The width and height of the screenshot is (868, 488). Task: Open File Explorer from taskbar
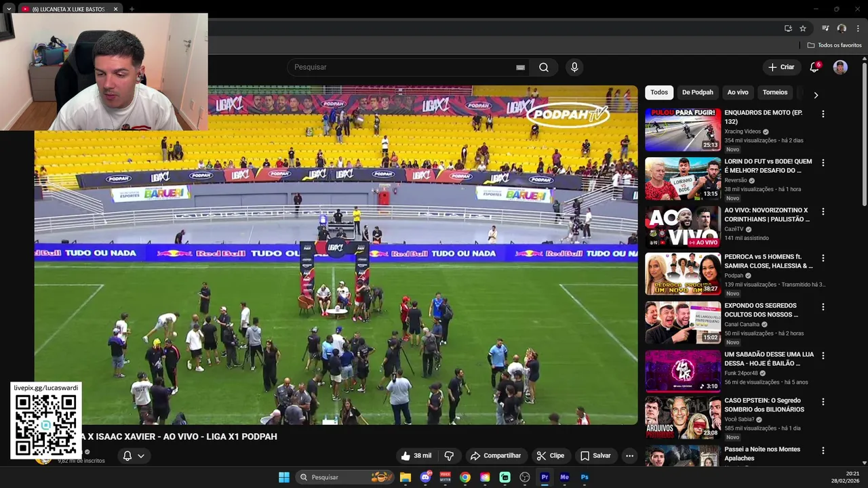coord(406,477)
